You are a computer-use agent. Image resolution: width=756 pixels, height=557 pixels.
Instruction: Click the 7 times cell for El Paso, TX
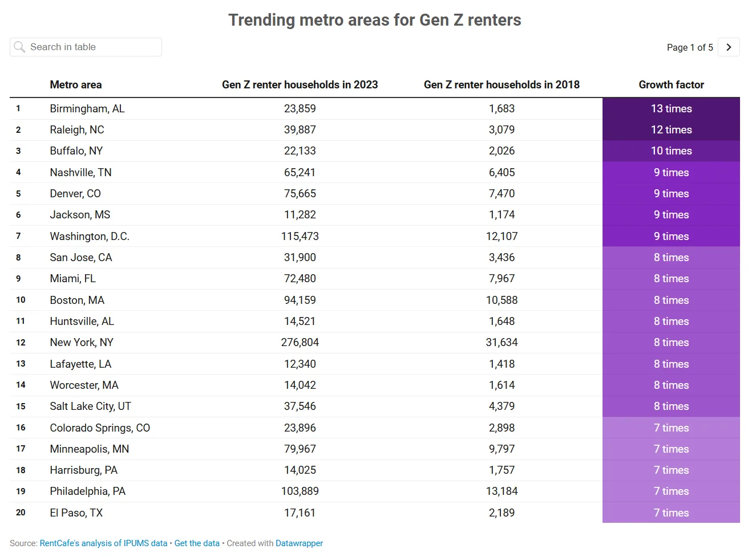tap(671, 513)
